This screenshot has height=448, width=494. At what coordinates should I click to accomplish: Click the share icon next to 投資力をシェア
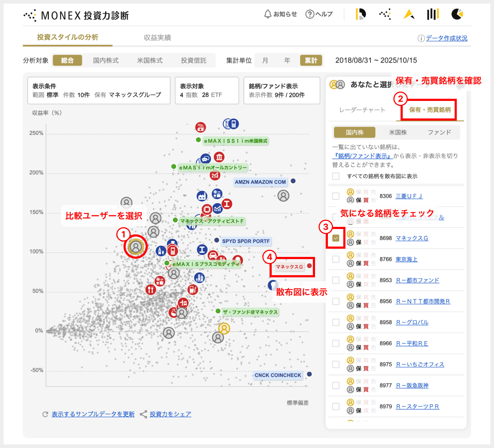[144, 414]
